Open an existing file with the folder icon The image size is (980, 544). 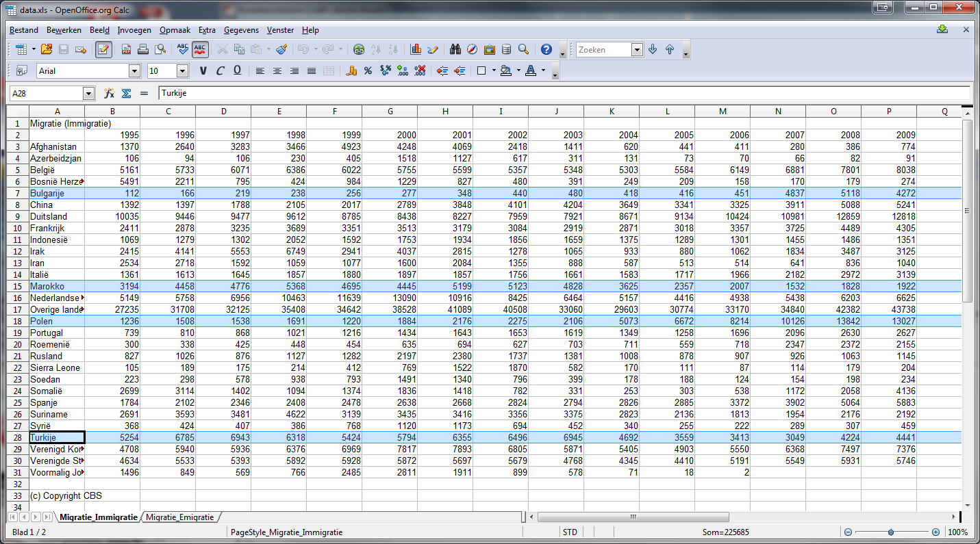[47, 49]
